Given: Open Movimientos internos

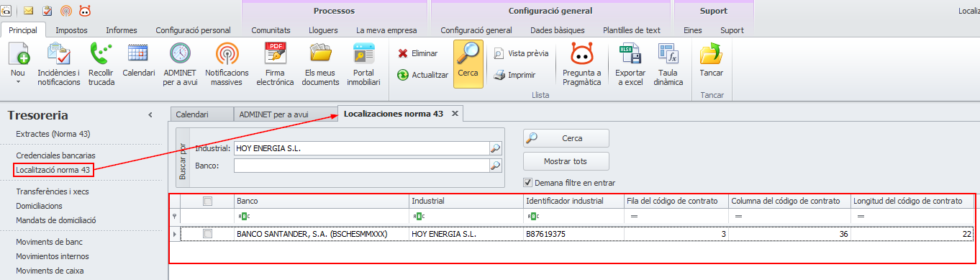Looking at the screenshot, I should point(53,256).
